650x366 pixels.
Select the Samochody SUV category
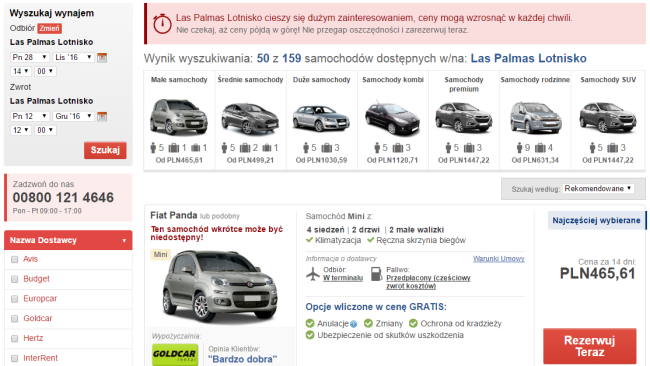[608, 120]
